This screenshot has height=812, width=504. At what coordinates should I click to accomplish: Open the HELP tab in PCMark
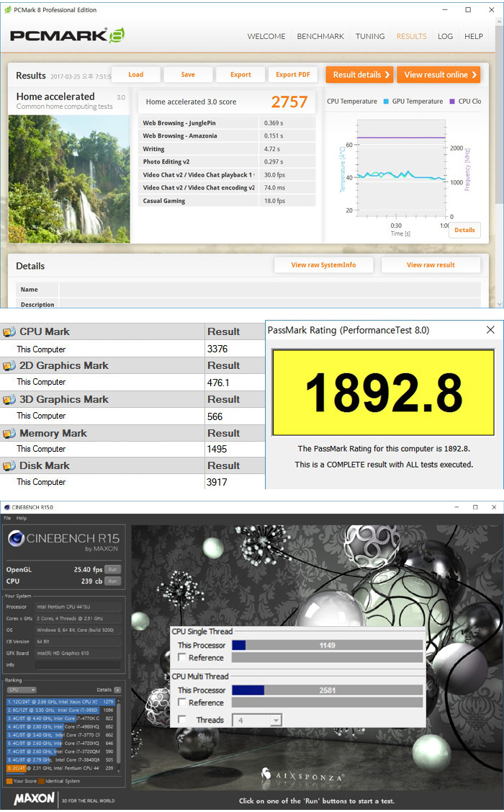[x=474, y=36]
